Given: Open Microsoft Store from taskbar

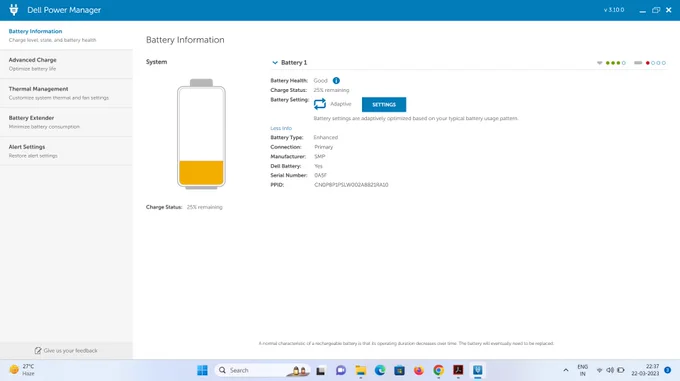Looking at the screenshot, I should (x=399, y=370).
